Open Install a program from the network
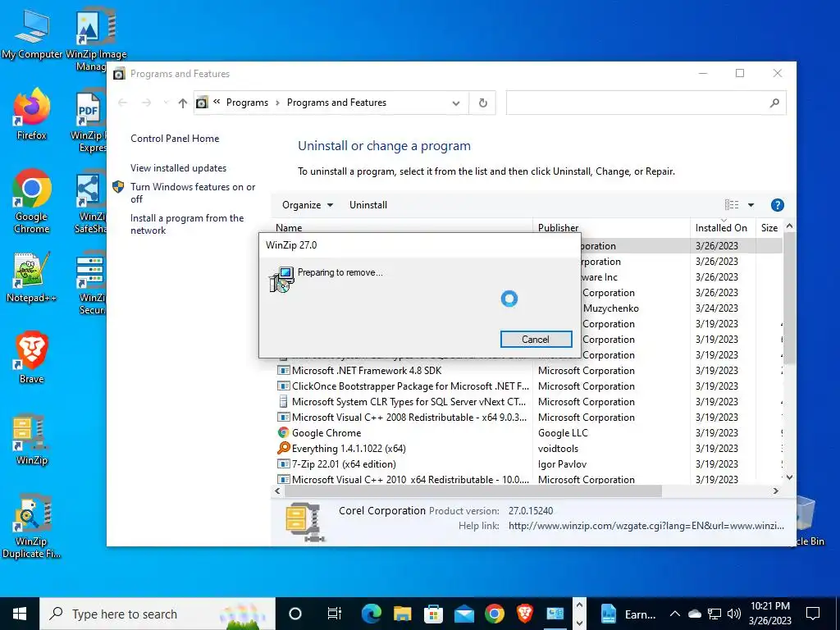The image size is (840, 630). coord(187,224)
